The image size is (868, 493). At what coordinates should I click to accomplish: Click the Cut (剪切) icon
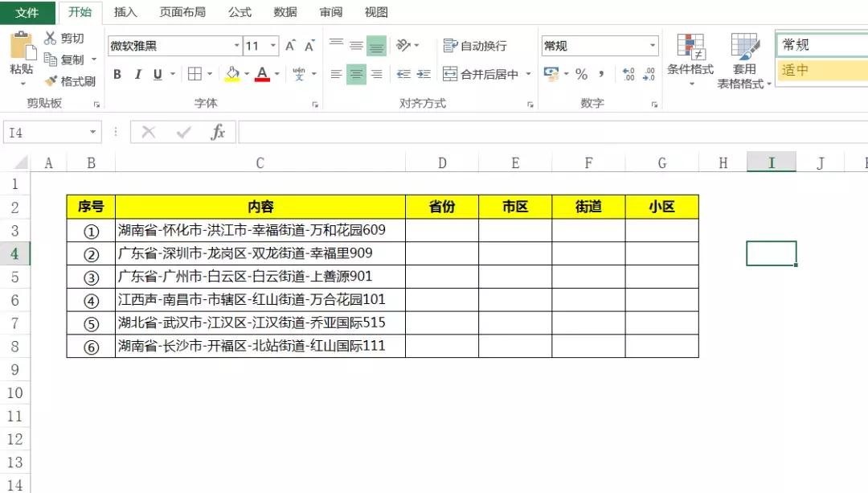[x=50, y=38]
